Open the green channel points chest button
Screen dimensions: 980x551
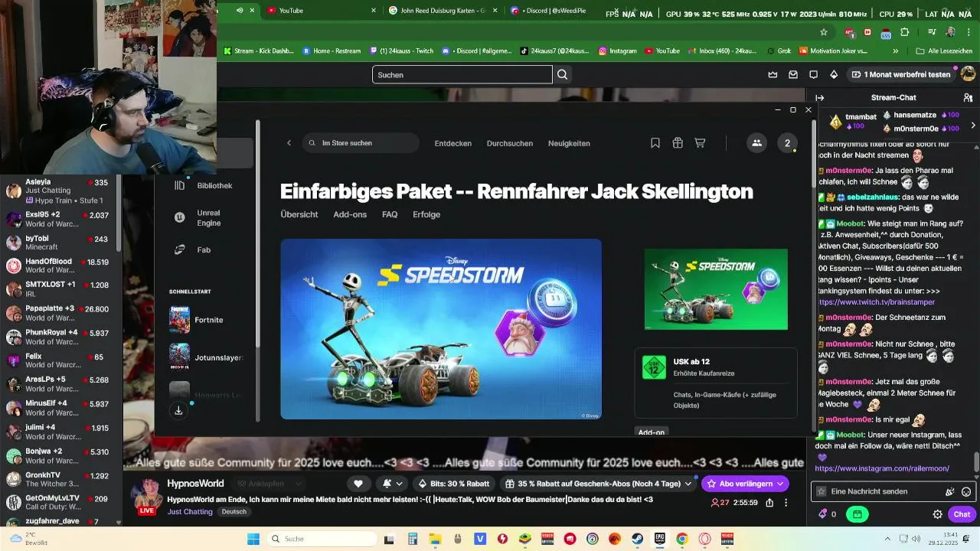pyautogui.click(x=857, y=514)
